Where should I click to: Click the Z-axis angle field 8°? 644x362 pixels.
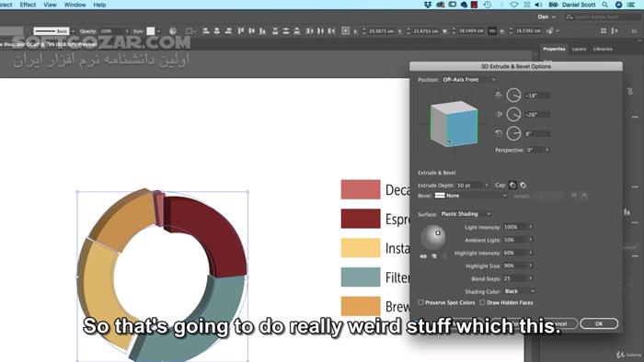(x=537, y=133)
